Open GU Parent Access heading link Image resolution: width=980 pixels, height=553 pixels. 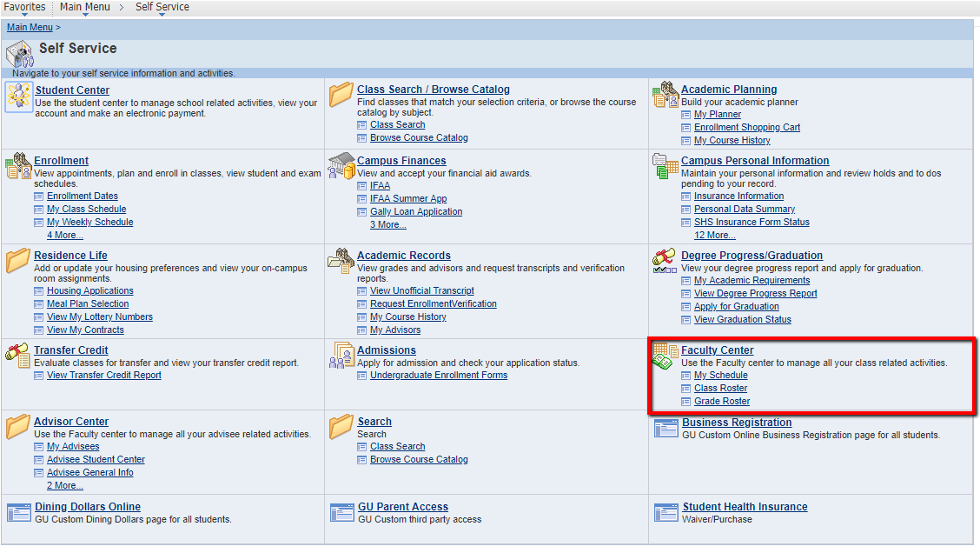403,507
